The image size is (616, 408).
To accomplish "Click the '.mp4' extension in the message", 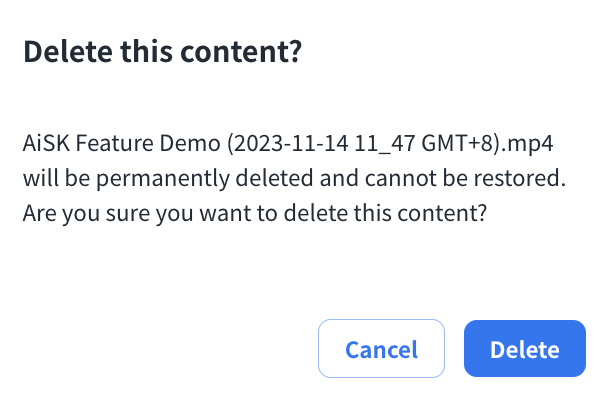I will click(531, 144).
